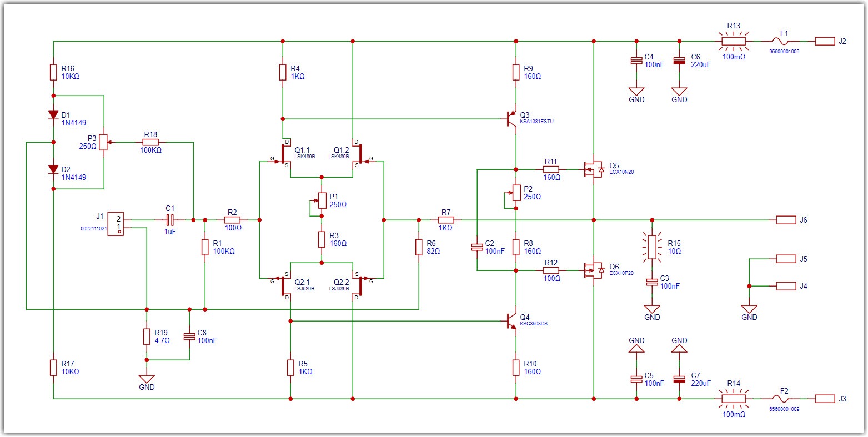The width and height of the screenshot is (868, 437).
Task: Click the 0022111021 part number text
Action: (94, 228)
